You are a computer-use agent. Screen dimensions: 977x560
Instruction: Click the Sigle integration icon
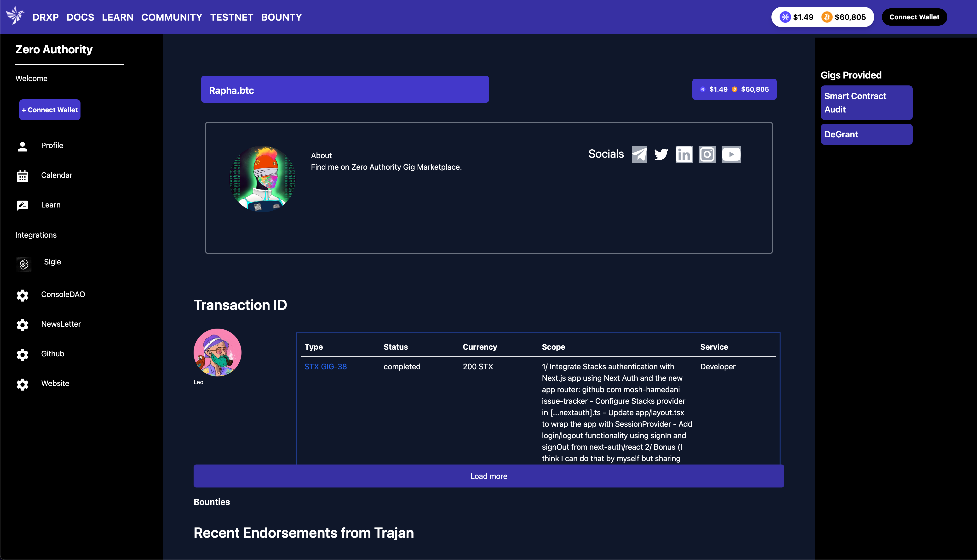pyautogui.click(x=24, y=264)
